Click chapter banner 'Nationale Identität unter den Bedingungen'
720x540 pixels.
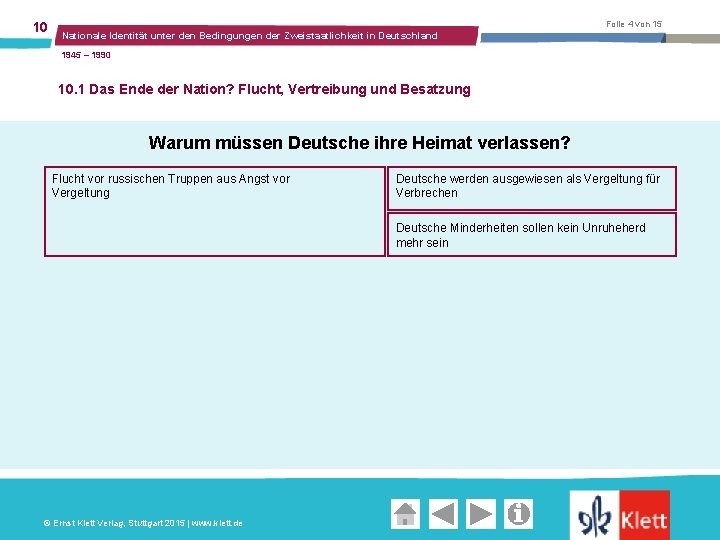266,36
